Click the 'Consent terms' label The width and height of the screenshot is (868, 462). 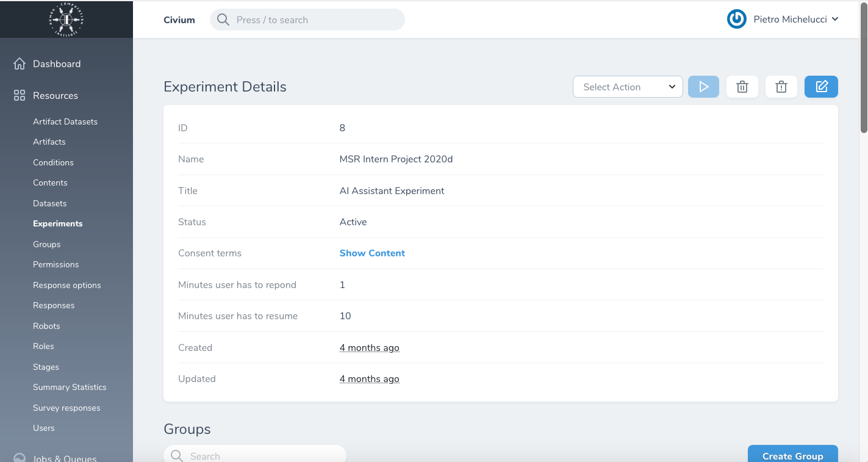(210, 253)
